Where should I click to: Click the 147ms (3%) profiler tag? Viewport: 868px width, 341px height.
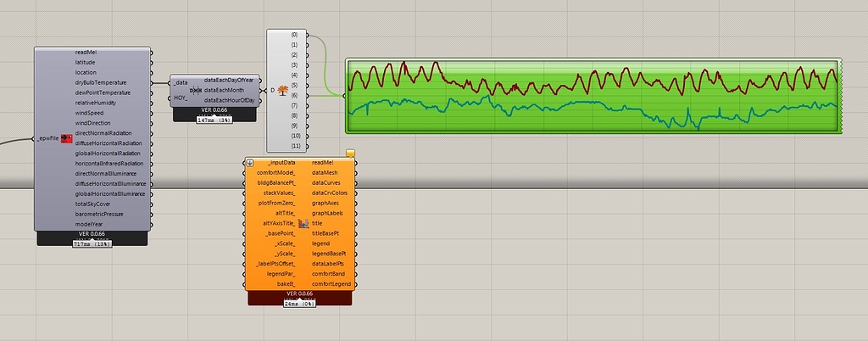[x=214, y=120]
